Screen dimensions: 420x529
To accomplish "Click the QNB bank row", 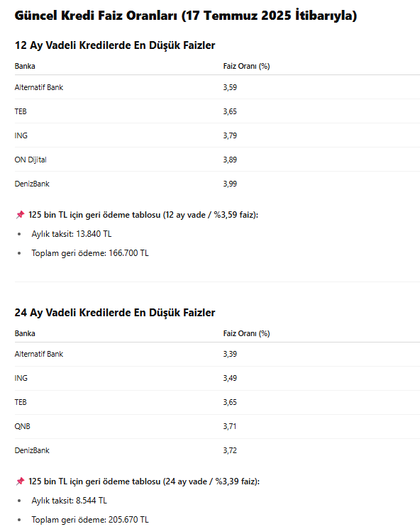I will [217, 426].
